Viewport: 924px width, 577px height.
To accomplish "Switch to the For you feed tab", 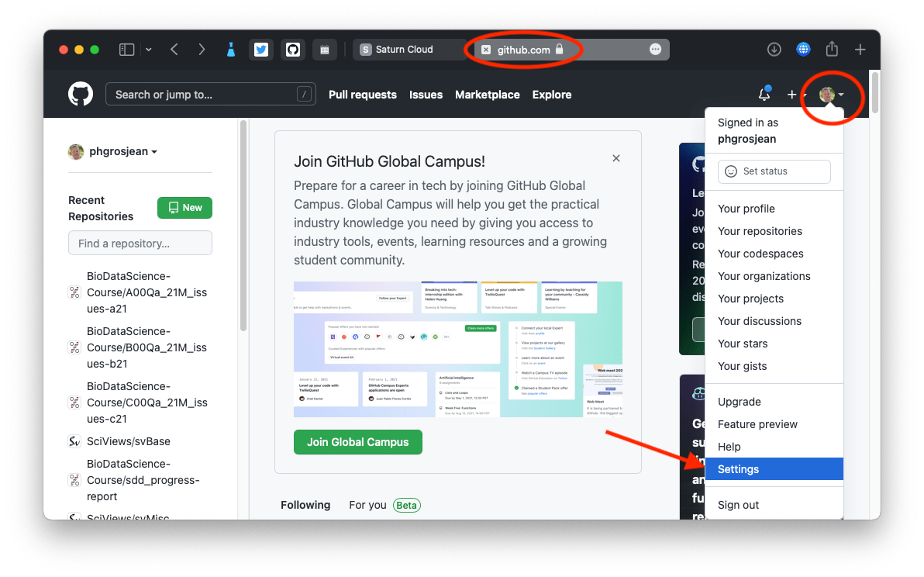I will [x=367, y=504].
